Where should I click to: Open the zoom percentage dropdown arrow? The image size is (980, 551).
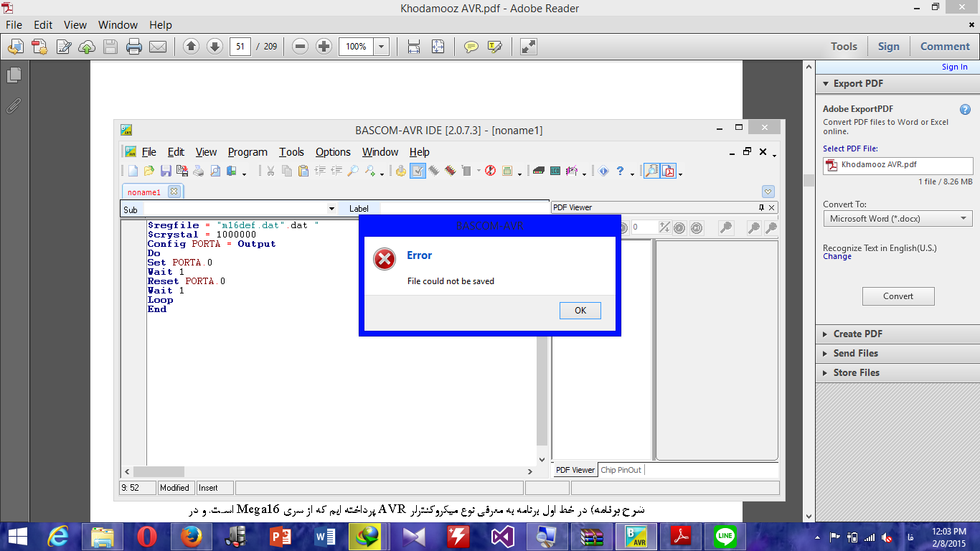point(382,47)
